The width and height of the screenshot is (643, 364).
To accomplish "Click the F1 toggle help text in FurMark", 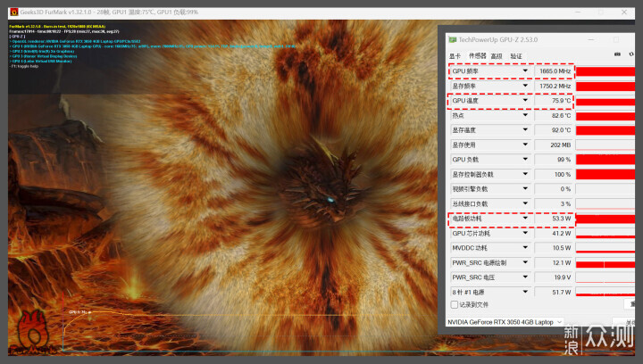I will [x=25, y=66].
